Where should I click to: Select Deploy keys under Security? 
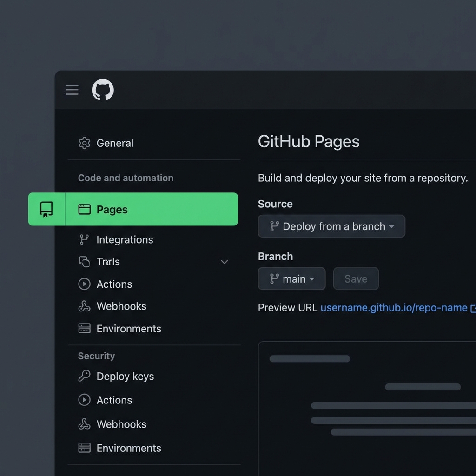125,377
